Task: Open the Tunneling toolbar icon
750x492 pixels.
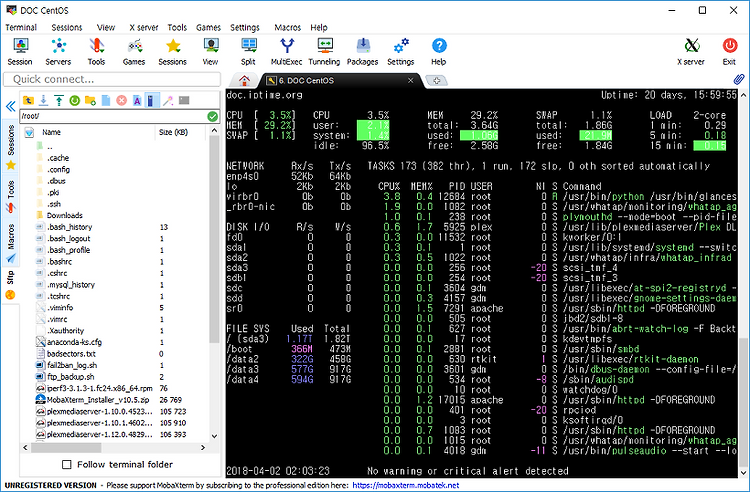Action: coord(324,52)
